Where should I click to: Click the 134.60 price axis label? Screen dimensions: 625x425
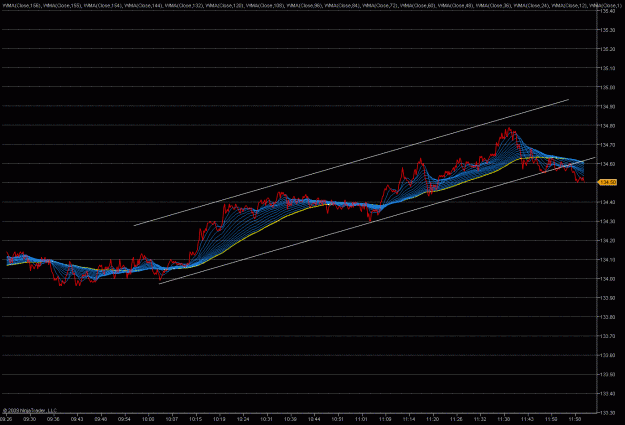point(607,164)
